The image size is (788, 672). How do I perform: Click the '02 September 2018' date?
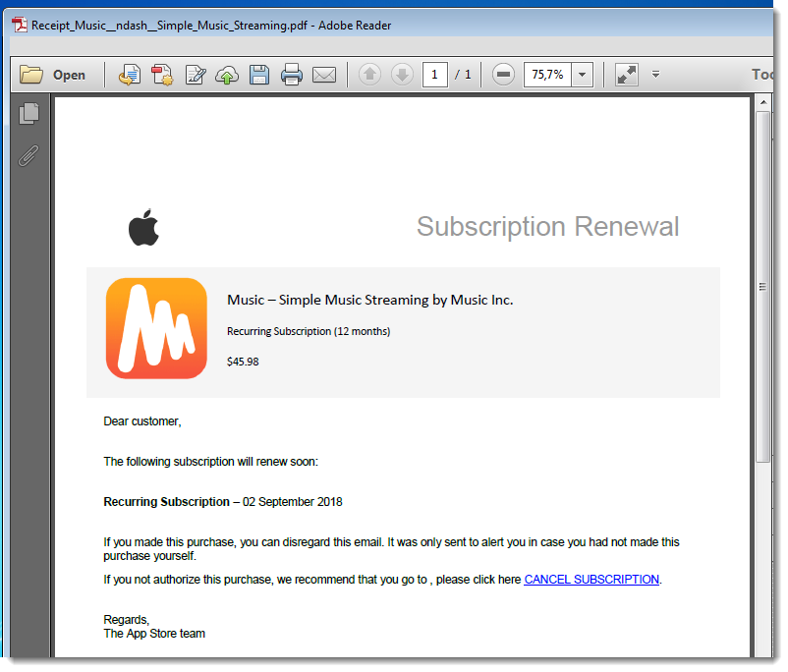[293, 502]
